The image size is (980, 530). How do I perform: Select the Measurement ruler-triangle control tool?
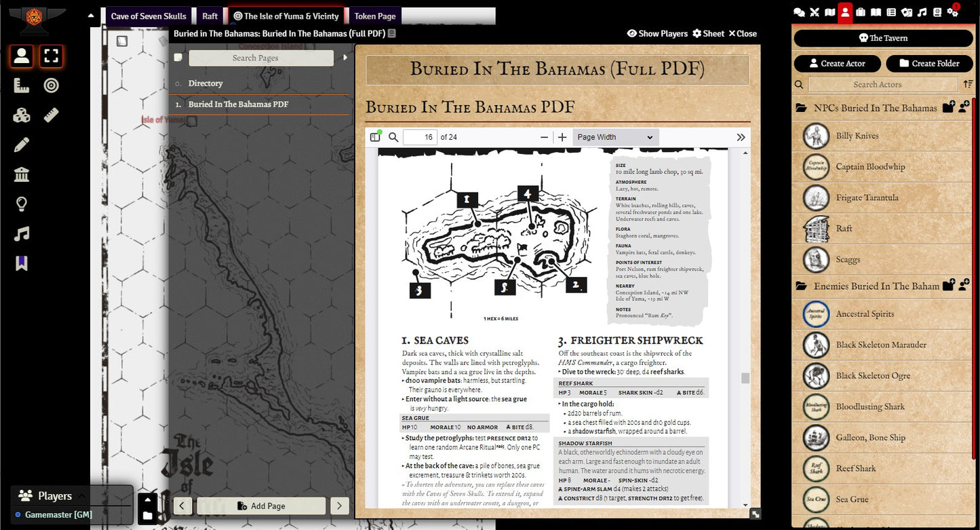pyautogui.click(x=21, y=86)
